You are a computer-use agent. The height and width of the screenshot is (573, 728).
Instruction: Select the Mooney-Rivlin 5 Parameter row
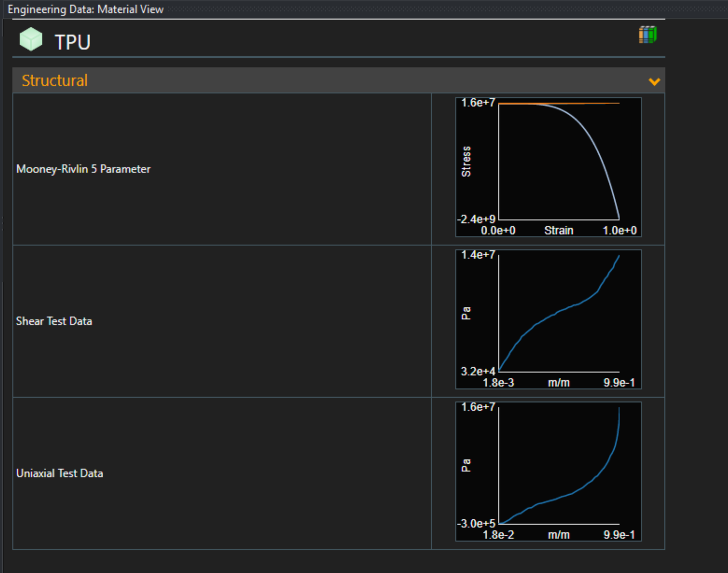83,169
